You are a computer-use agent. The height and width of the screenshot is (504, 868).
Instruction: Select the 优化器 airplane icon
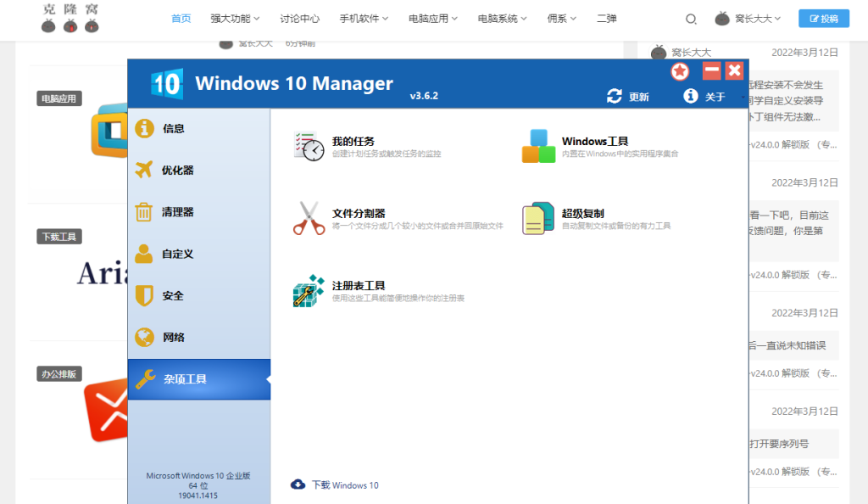144,170
